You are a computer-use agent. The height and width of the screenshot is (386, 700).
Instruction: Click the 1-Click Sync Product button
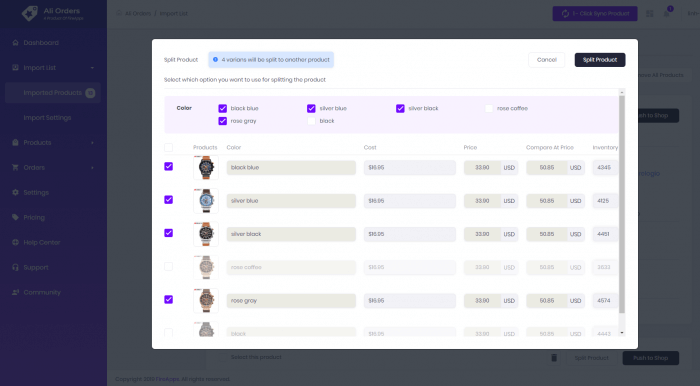click(x=595, y=13)
